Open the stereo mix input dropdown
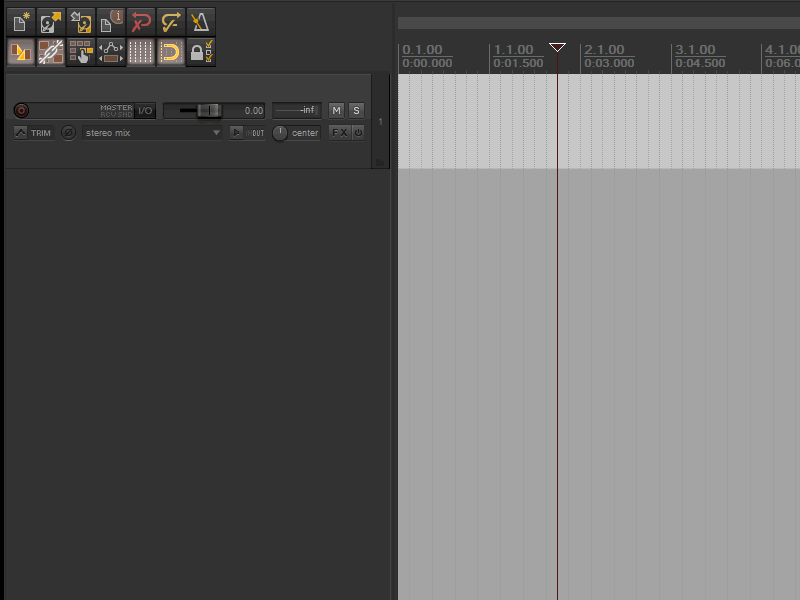 pyautogui.click(x=153, y=133)
